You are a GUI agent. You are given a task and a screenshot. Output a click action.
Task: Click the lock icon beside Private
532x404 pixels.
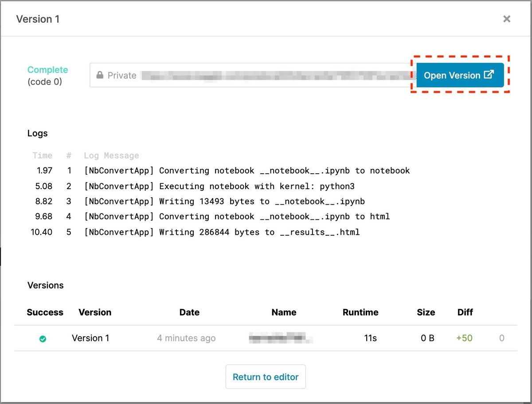100,75
